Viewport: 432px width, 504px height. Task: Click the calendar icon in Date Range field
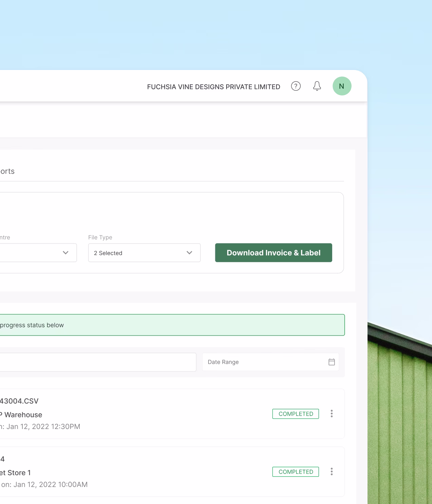click(x=331, y=362)
